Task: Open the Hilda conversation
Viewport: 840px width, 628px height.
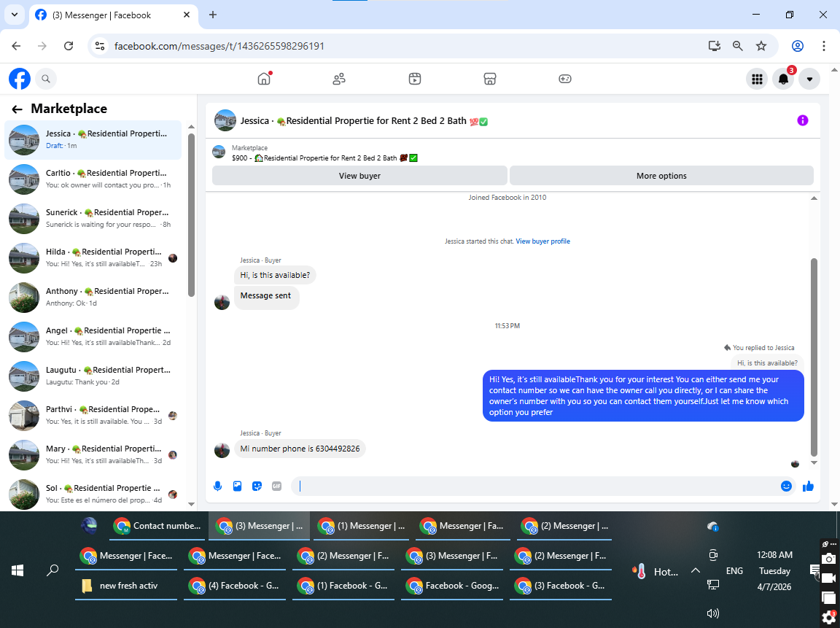Action: pos(93,257)
